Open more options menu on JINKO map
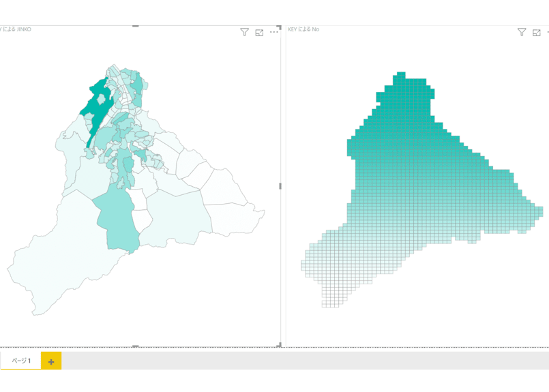The height and width of the screenshot is (392, 549). 273,32
